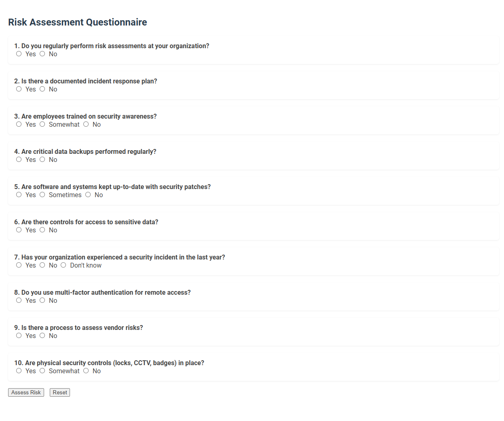Select Yes for security awareness training
The width and height of the screenshot is (504, 421).
click(19, 124)
